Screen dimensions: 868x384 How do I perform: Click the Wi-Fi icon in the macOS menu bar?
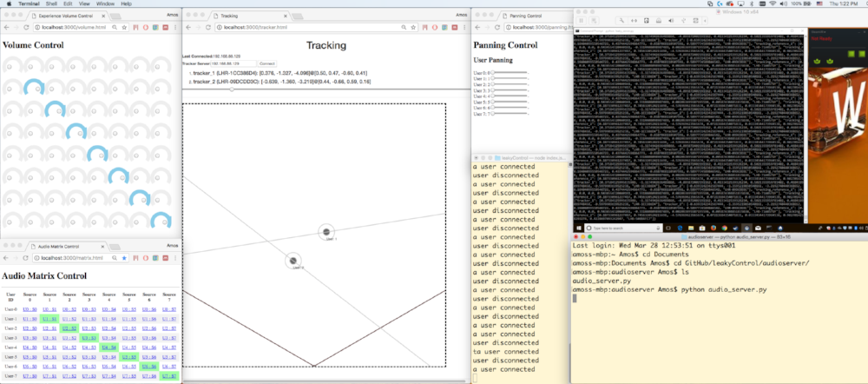(x=773, y=3)
